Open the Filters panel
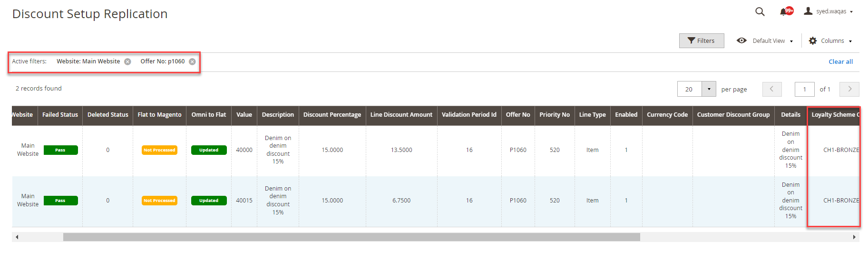 [x=701, y=41]
